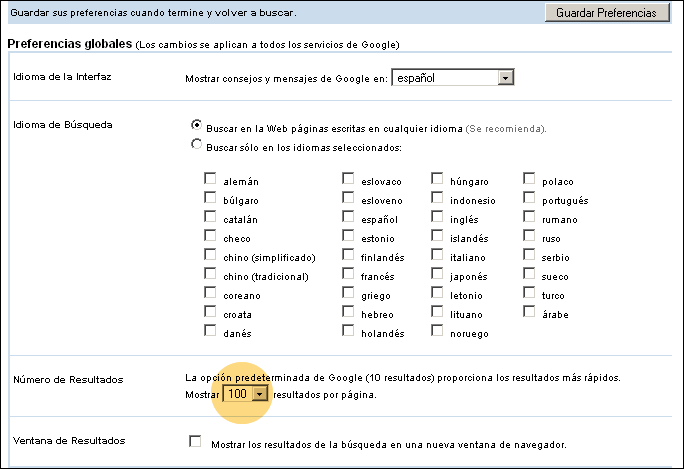Image resolution: width=684 pixels, height=469 pixels.
Task: Check the português language checkbox
Action: (x=528, y=199)
